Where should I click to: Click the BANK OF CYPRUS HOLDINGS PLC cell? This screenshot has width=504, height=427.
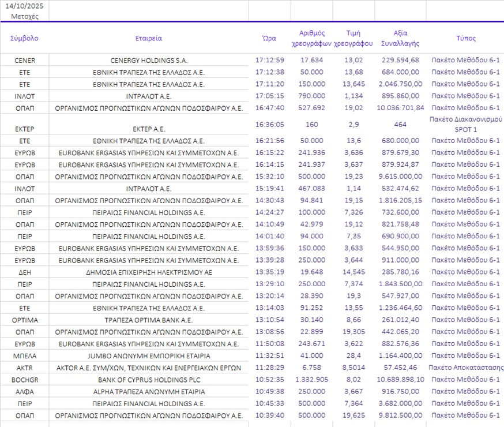point(149,380)
